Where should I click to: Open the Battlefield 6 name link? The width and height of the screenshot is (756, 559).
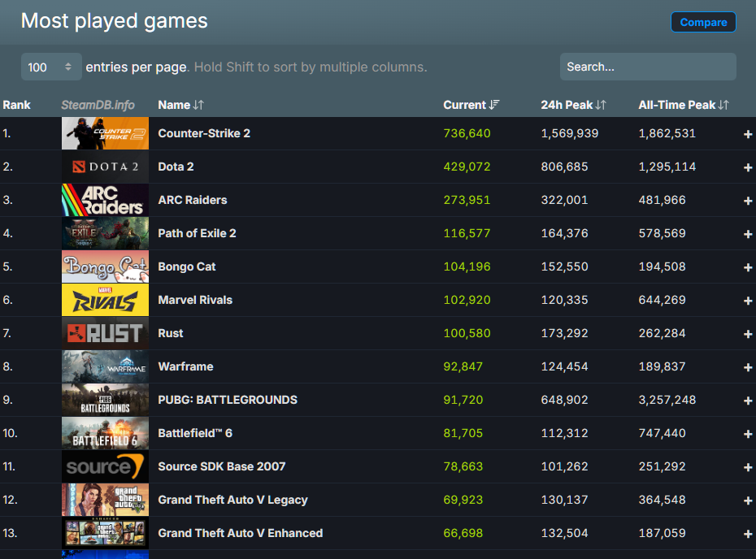195,433
